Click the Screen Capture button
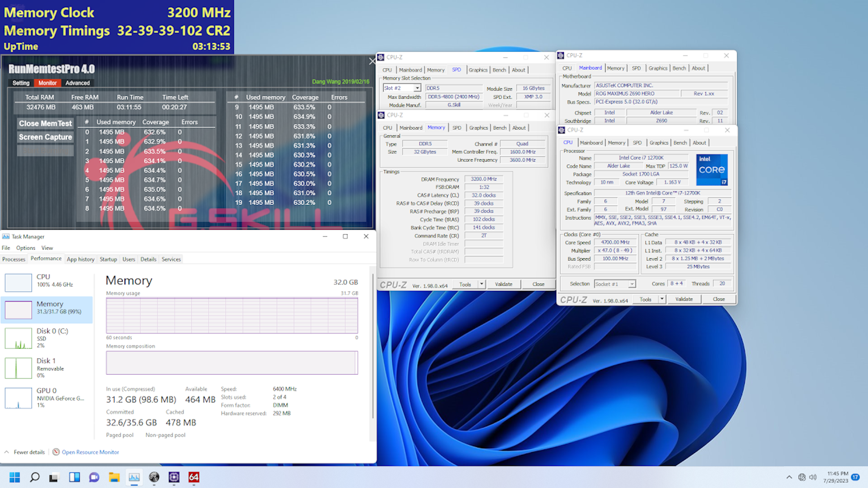The width and height of the screenshot is (868, 488). pyautogui.click(x=45, y=136)
